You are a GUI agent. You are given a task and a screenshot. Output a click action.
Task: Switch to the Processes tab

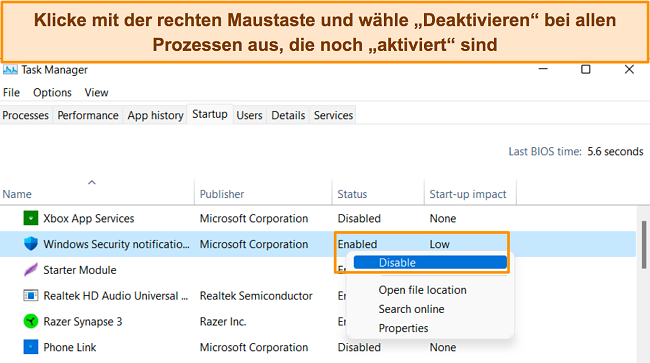click(26, 115)
